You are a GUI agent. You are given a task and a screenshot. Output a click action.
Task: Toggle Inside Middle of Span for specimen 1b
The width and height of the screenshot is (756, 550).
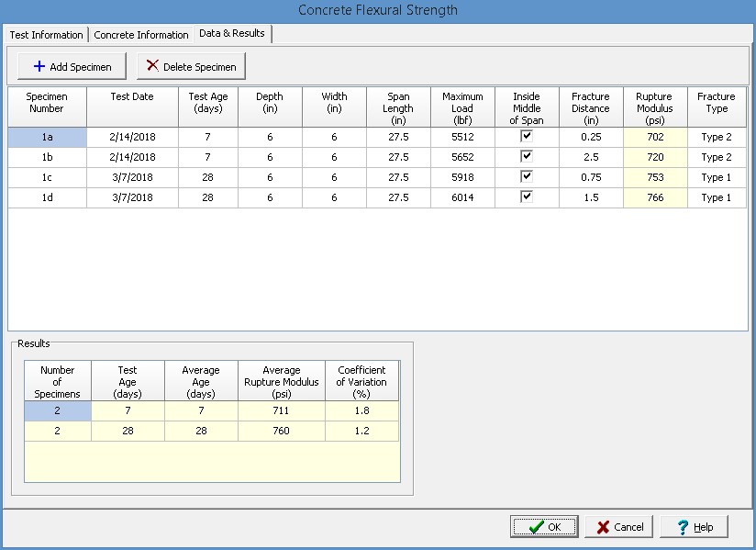(527, 156)
